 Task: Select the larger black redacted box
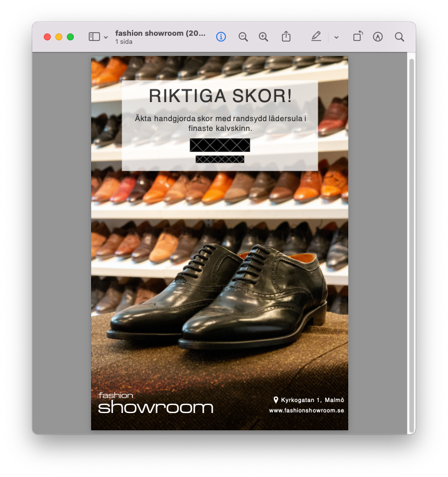[x=220, y=145]
